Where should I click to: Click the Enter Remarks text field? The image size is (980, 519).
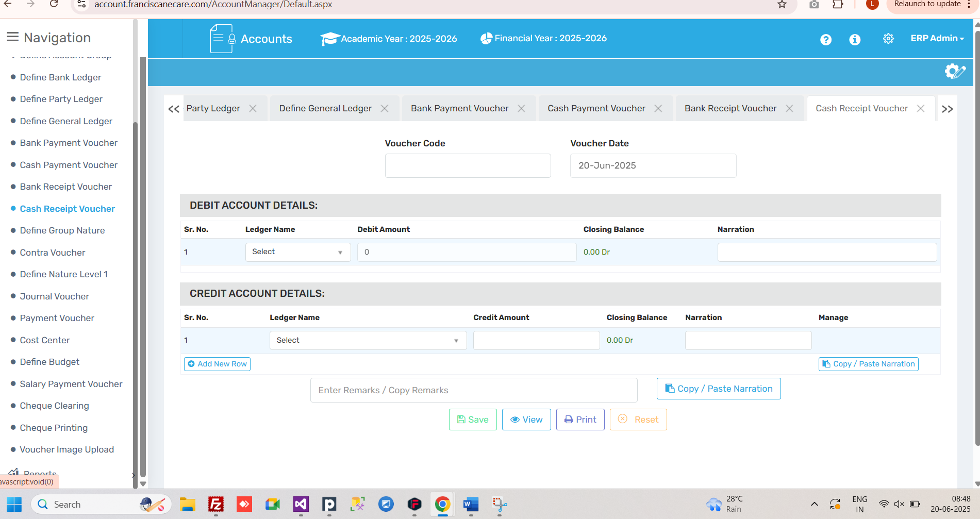pos(474,390)
